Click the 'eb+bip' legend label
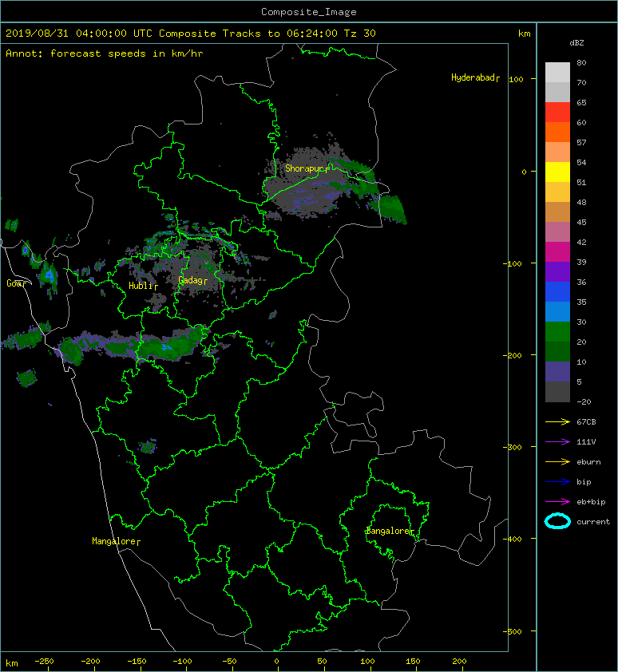618x672 pixels. coord(591,502)
